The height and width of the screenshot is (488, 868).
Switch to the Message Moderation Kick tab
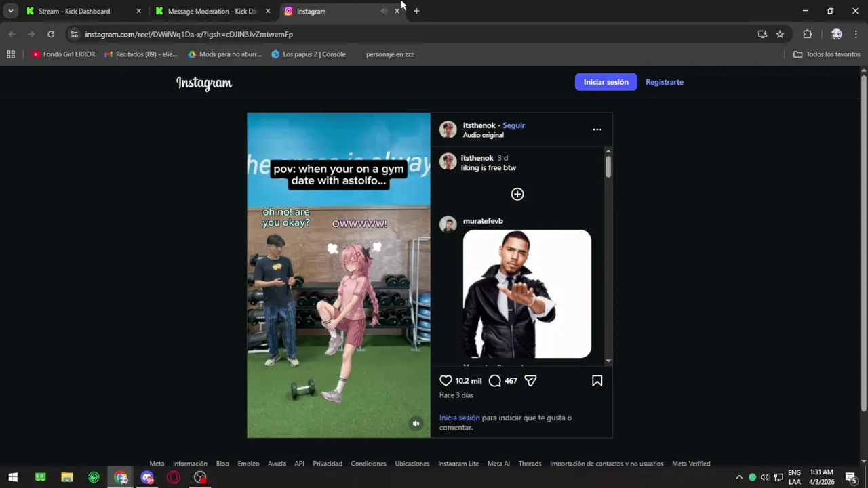click(x=212, y=11)
